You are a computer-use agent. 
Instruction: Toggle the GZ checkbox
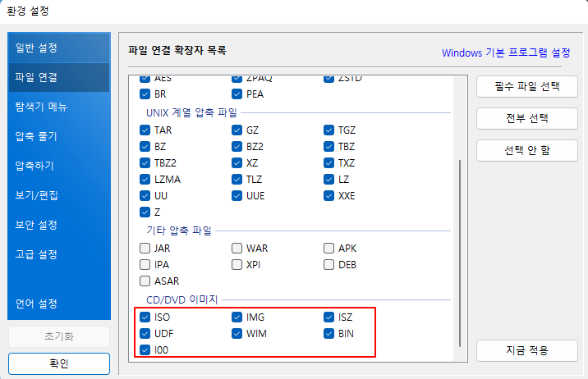pyautogui.click(x=237, y=130)
